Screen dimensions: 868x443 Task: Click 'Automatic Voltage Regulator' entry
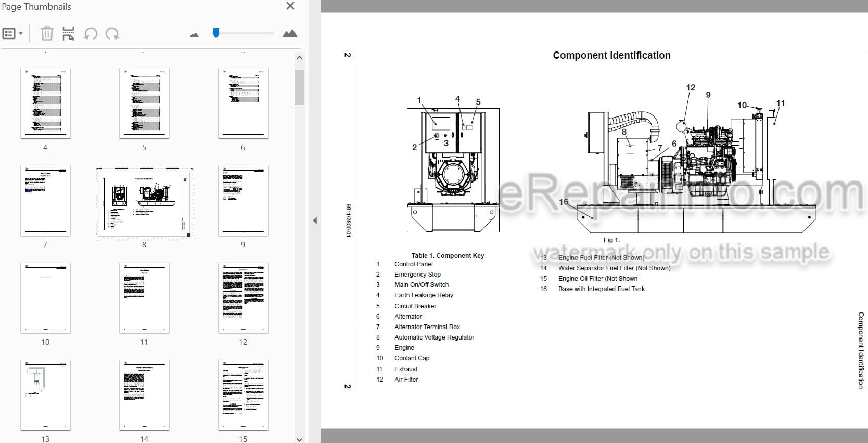[x=434, y=337]
